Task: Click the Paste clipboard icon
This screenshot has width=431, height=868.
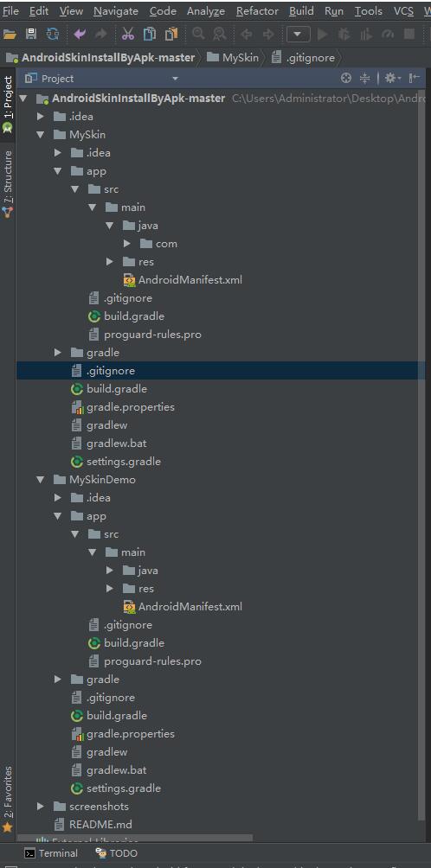Action: [x=171, y=35]
